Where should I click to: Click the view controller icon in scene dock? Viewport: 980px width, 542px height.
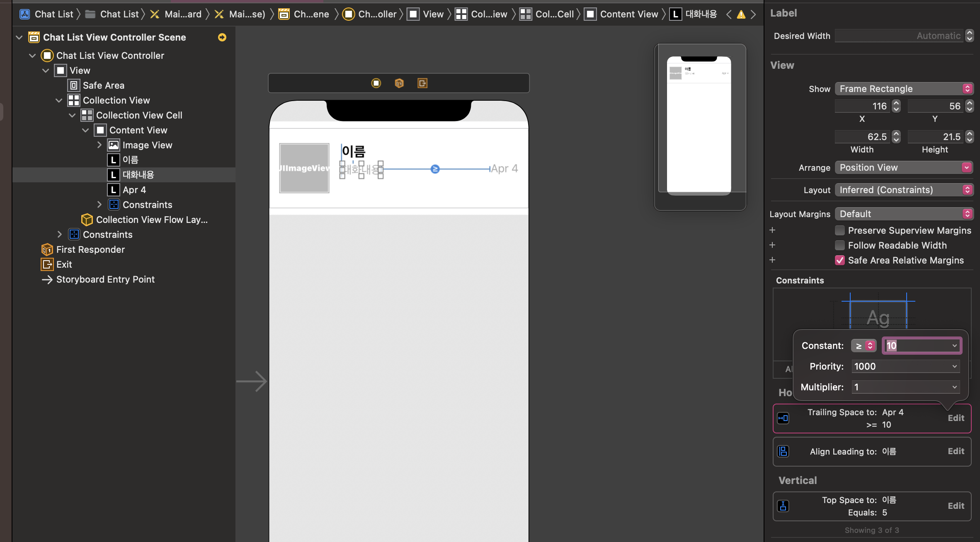(376, 83)
